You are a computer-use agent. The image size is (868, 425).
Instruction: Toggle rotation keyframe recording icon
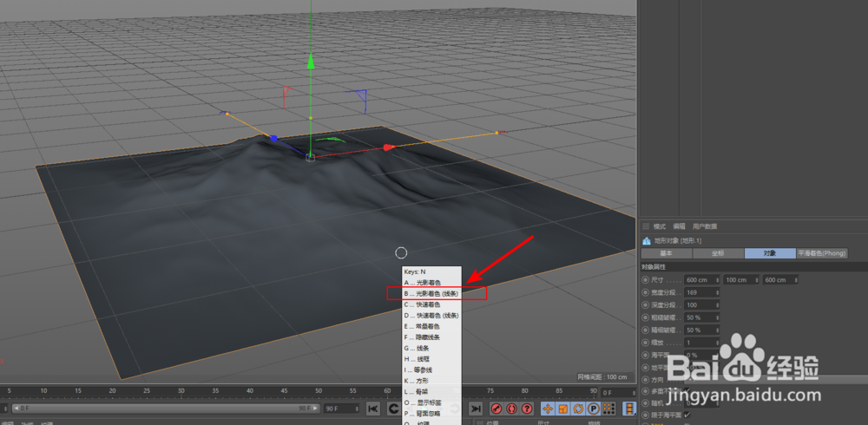[578, 409]
